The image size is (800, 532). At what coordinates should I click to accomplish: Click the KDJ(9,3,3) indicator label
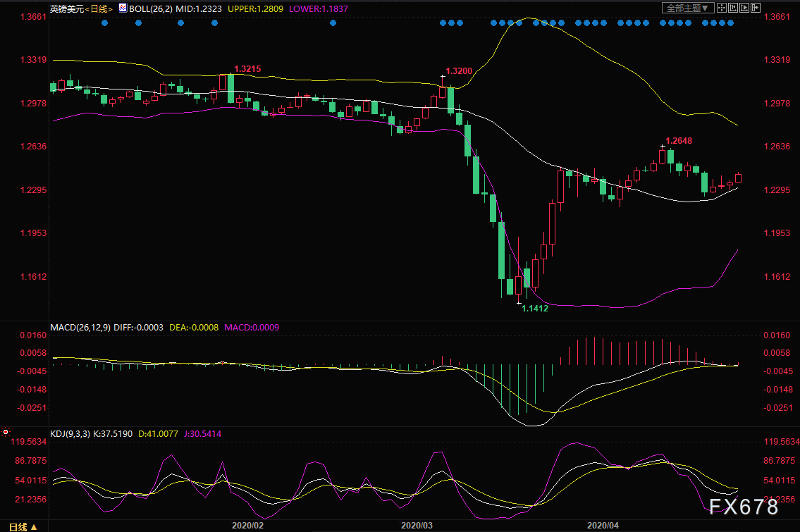70,434
